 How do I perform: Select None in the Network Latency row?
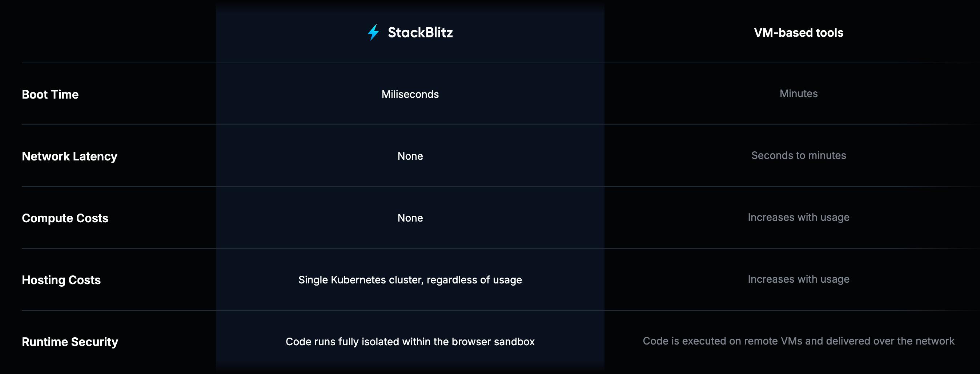[410, 156]
